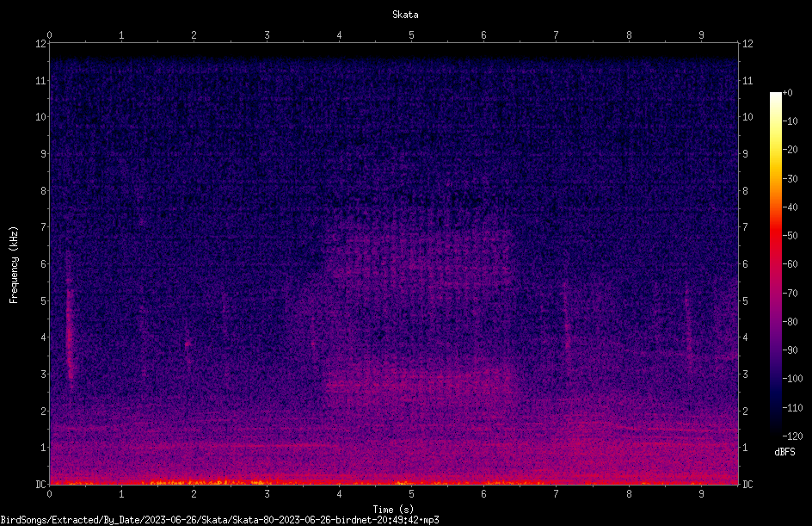Click the "12" tick on the right frequency axis
The height and width of the screenshot is (526, 812).
point(747,44)
